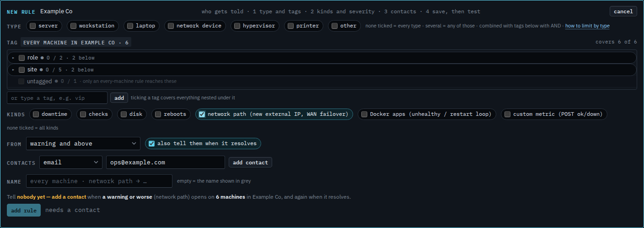Click the add rule button

[x=24, y=210]
